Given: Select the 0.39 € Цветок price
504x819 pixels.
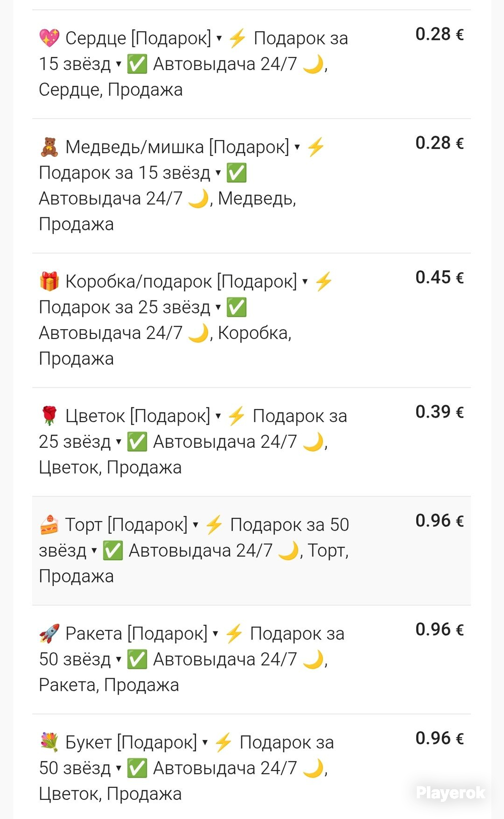Looking at the screenshot, I should point(439,412).
